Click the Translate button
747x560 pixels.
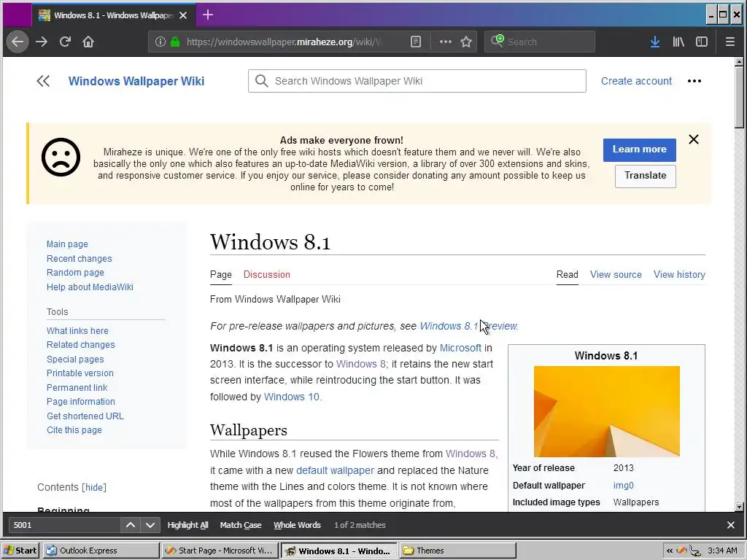646,176
